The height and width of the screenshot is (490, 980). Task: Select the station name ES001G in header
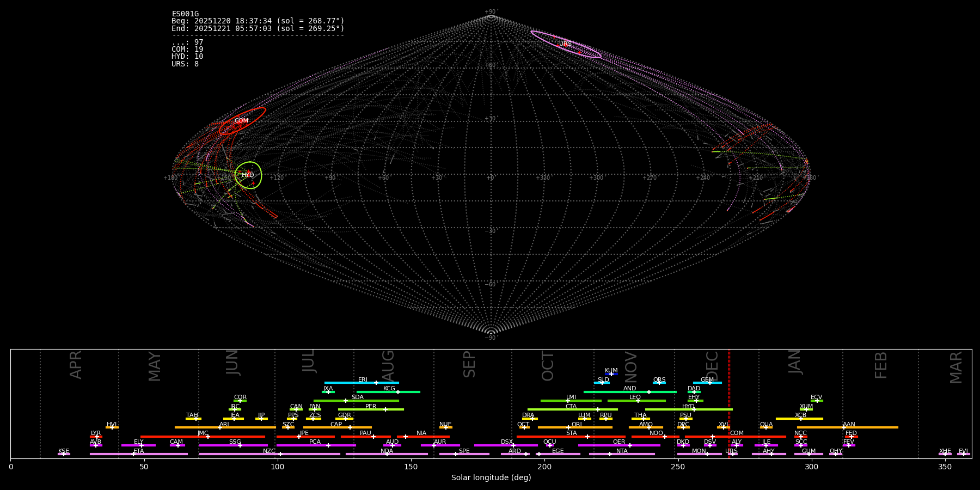click(x=185, y=14)
